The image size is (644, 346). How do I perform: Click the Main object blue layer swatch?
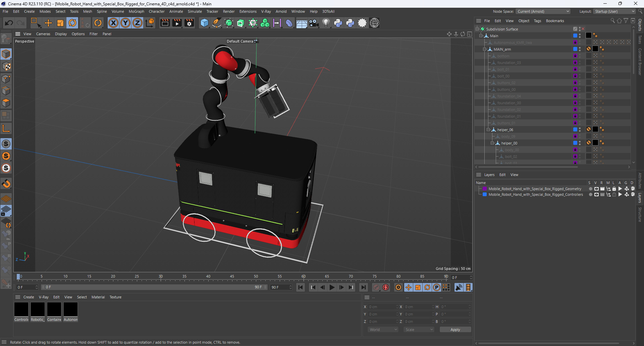575,36
